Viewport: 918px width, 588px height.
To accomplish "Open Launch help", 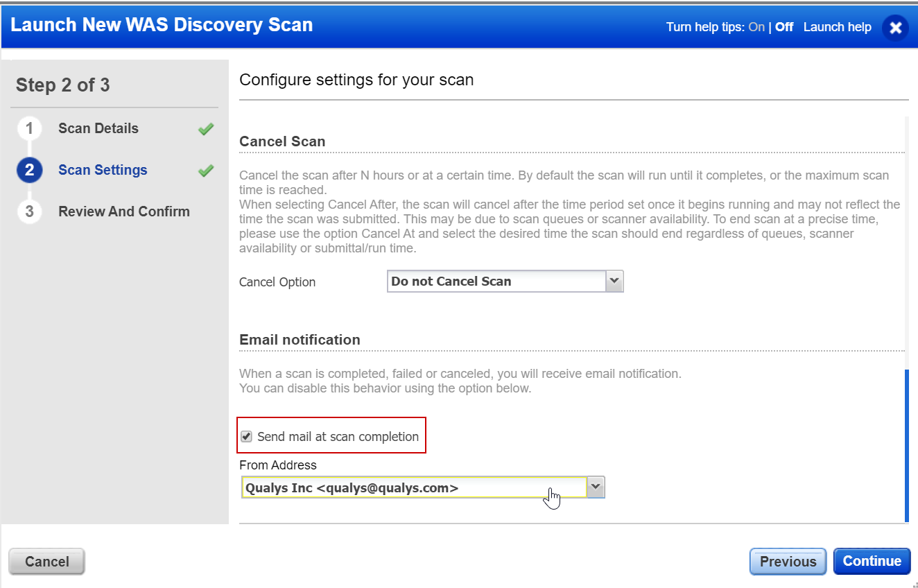I will 837,27.
